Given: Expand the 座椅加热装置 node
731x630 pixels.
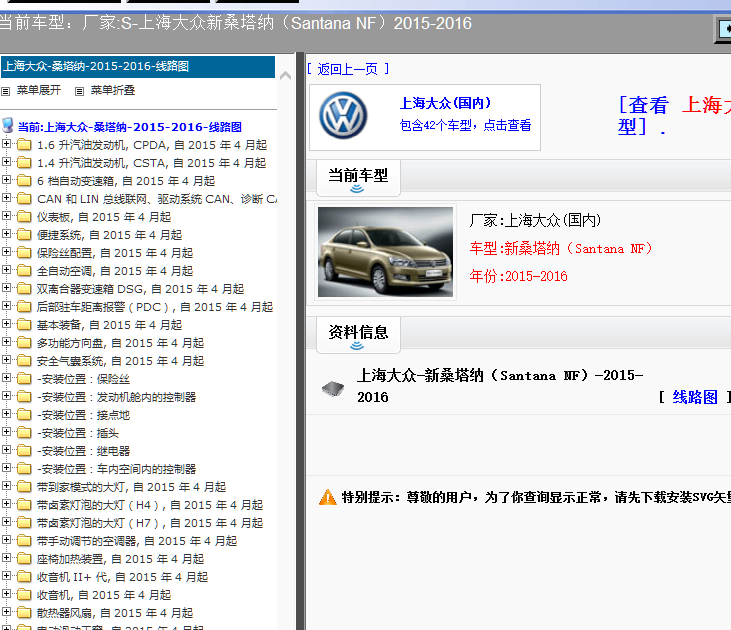Looking at the screenshot, I should [7, 557].
